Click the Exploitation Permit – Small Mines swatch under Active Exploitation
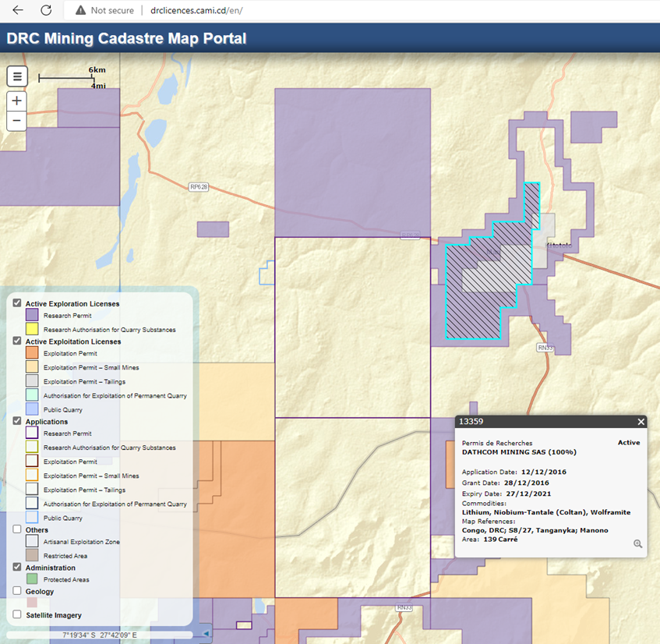Viewport: 660px width, 644px height. tap(32, 367)
